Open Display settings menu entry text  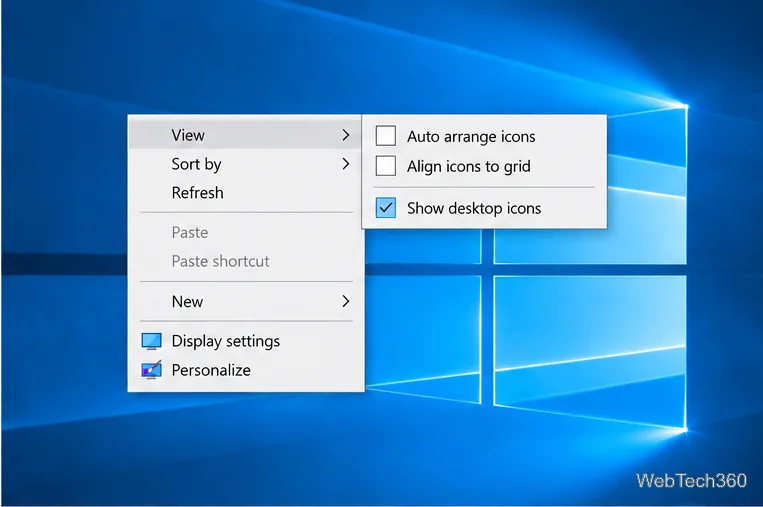pos(226,342)
